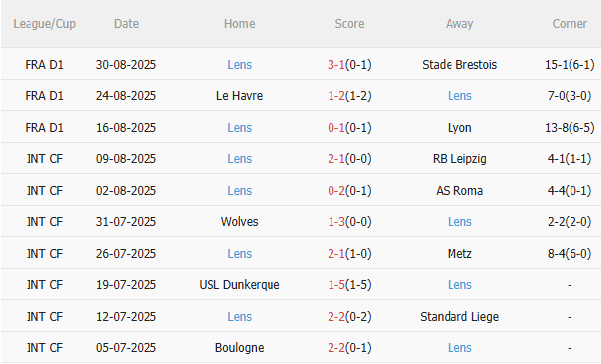The image size is (601, 364).
Task: Open the 0-2(0-1) score versus AS Roma
Action: tap(349, 191)
